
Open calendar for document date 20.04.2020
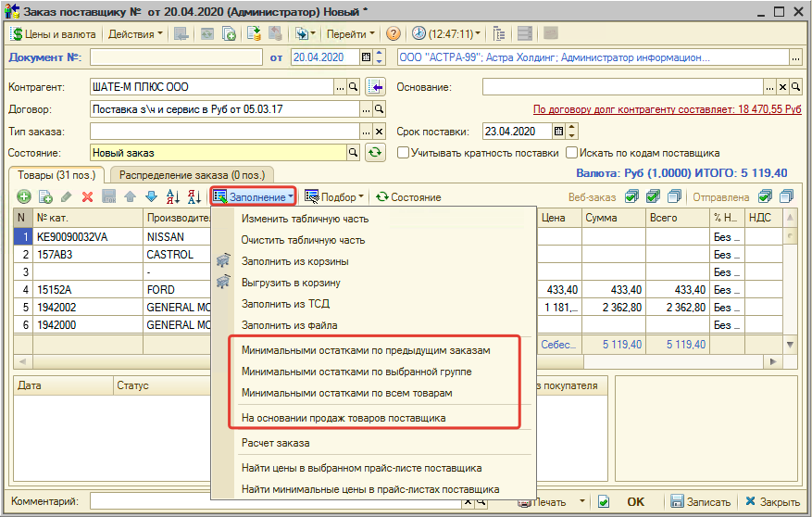366,57
